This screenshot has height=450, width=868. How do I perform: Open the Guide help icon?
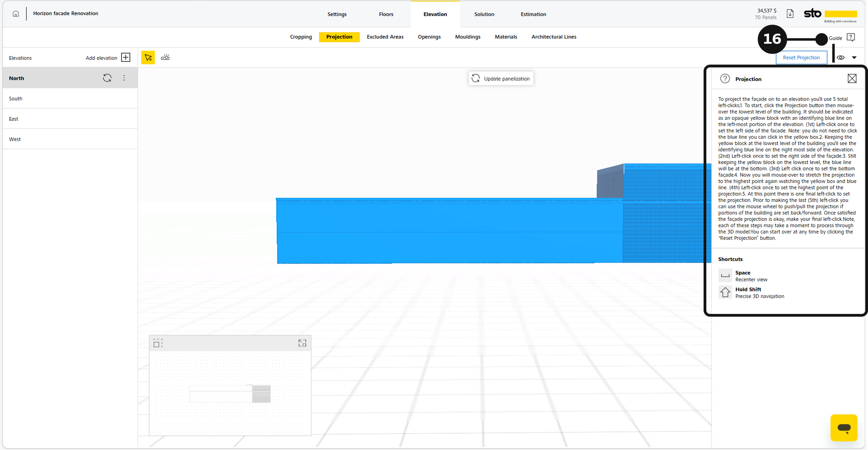coord(850,37)
